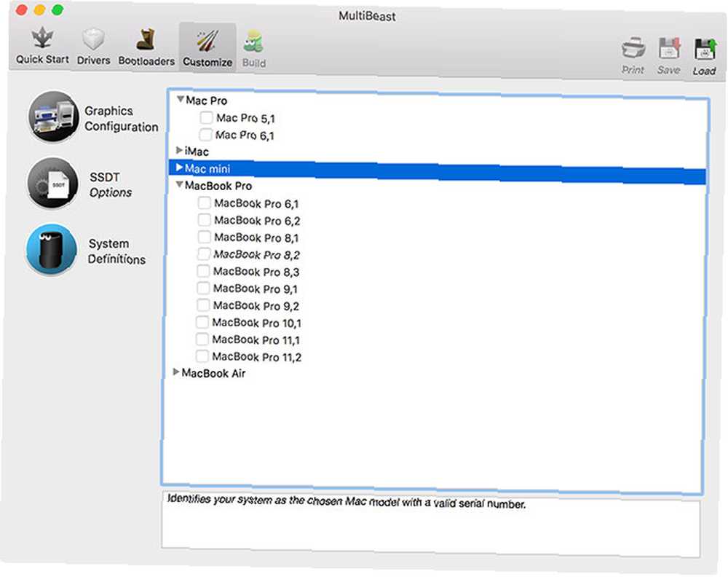Click the Load label in toolbar
Viewport: 728px width, 577px height.
tap(704, 71)
